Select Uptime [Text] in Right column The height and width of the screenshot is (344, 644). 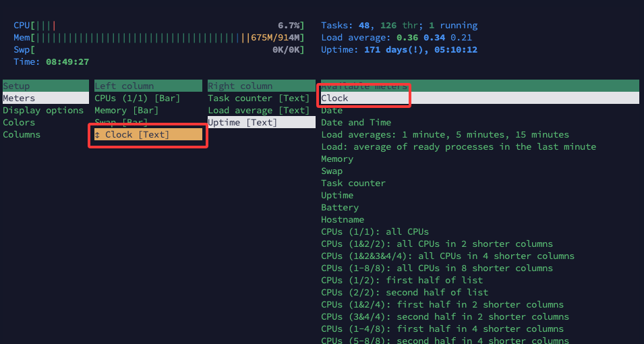(243, 123)
